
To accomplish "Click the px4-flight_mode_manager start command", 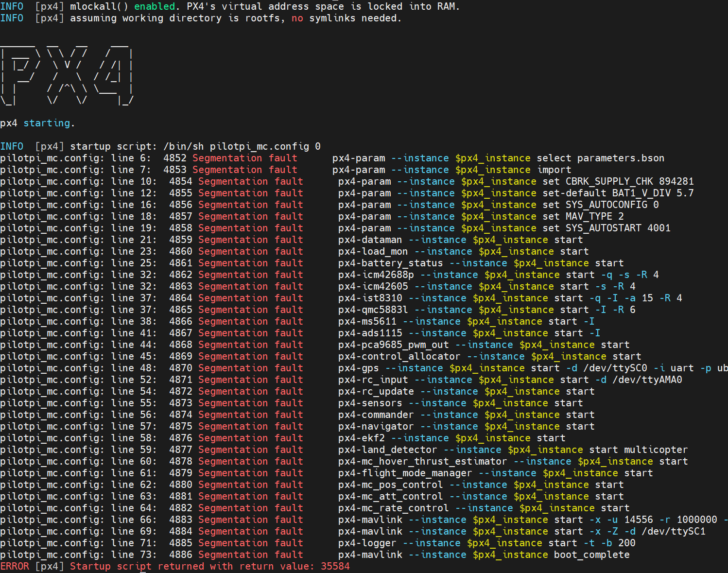I will click(496, 473).
